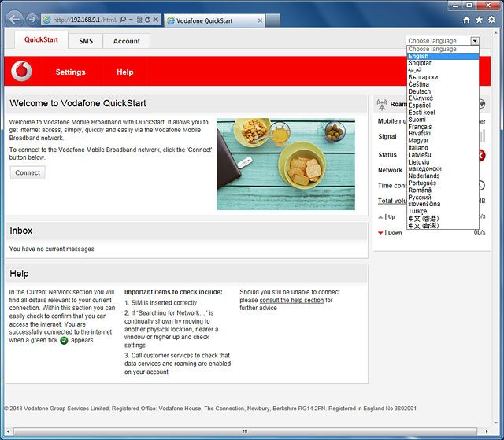Choose Lietuvių language option
Image resolution: width=504 pixels, height=440 pixels.
443,162
